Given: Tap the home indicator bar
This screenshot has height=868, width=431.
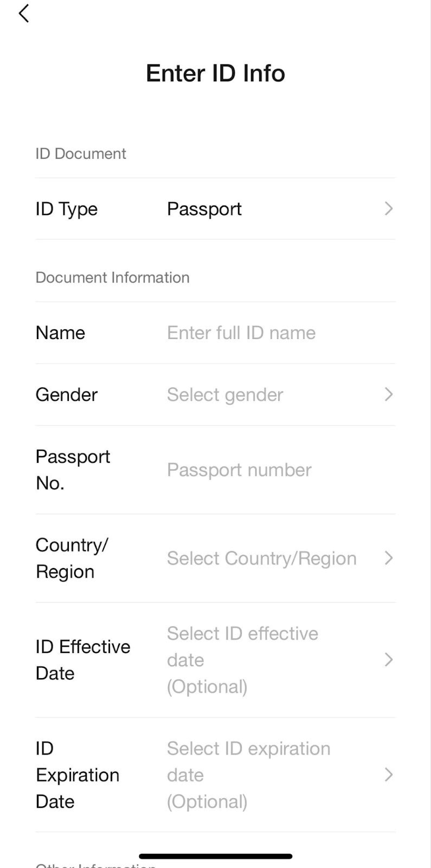Looking at the screenshot, I should click(215, 857).
